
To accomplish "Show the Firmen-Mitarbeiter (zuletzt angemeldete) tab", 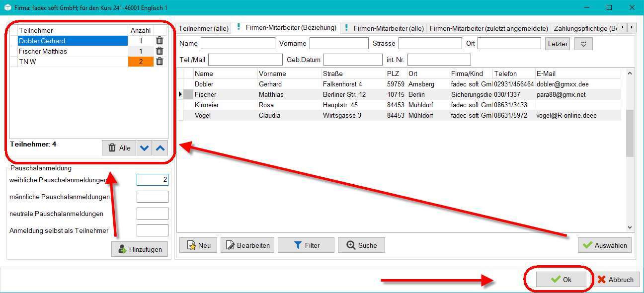I will click(489, 29).
